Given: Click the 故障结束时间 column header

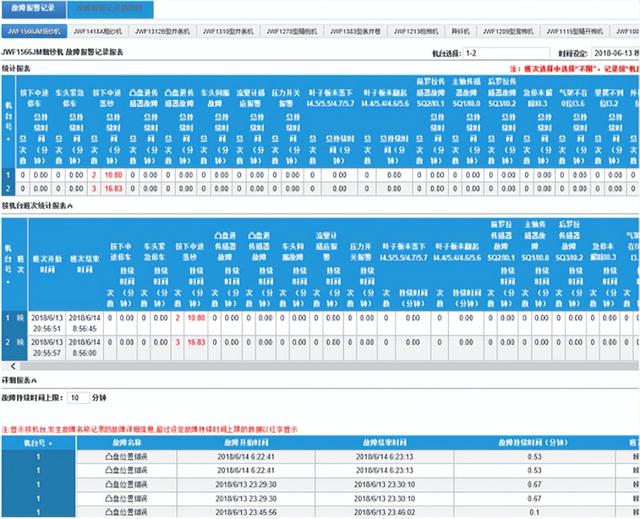Looking at the screenshot, I should coord(384,443).
